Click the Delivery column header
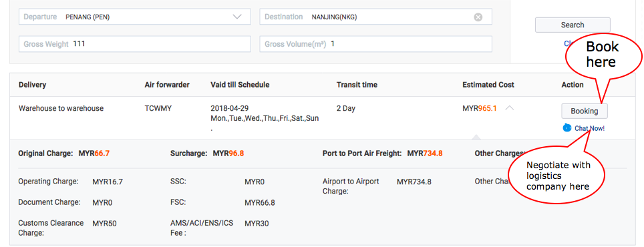The width and height of the screenshot is (644, 247). click(x=33, y=85)
